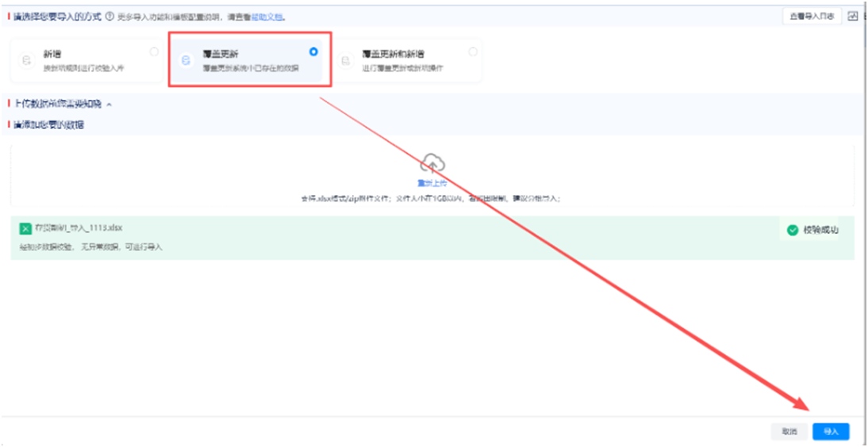Click the help question mark icon
This screenshot has height=447, width=868.
click(x=109, y=17)
